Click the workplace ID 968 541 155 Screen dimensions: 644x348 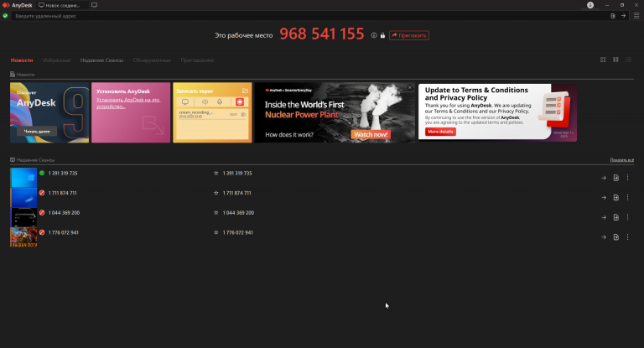click(x=322, y=34)
